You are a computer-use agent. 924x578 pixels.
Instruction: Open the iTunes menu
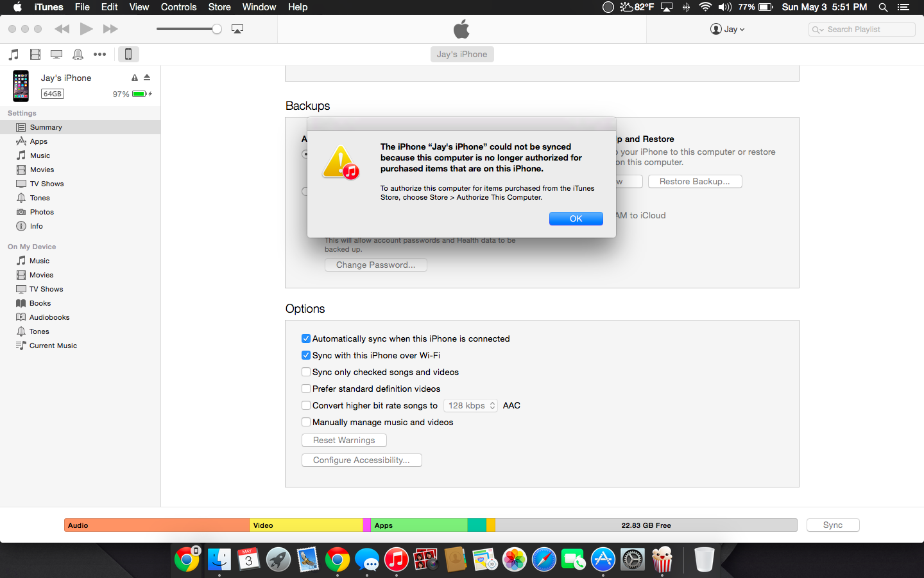pos(49,7)
